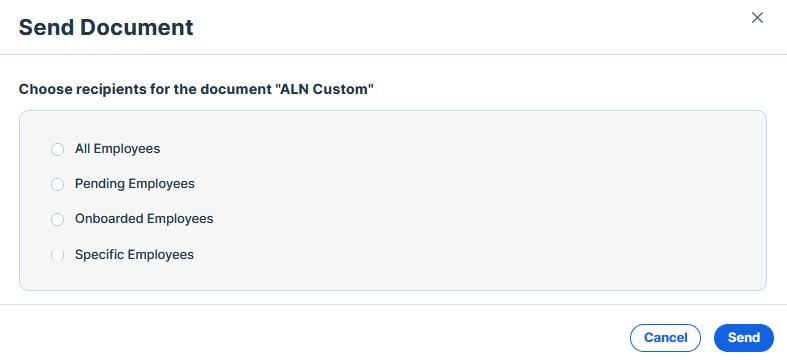Pick the Onboarded Employees radio circle

pyautogui.click(x=58, y=220)
